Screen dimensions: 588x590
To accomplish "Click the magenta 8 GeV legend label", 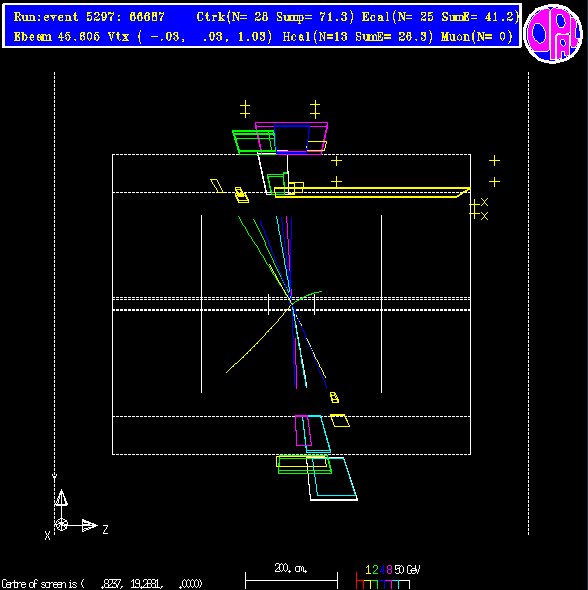I will (389, 570).
